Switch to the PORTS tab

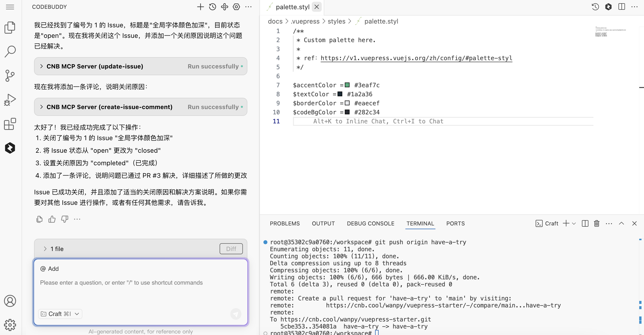455,223
